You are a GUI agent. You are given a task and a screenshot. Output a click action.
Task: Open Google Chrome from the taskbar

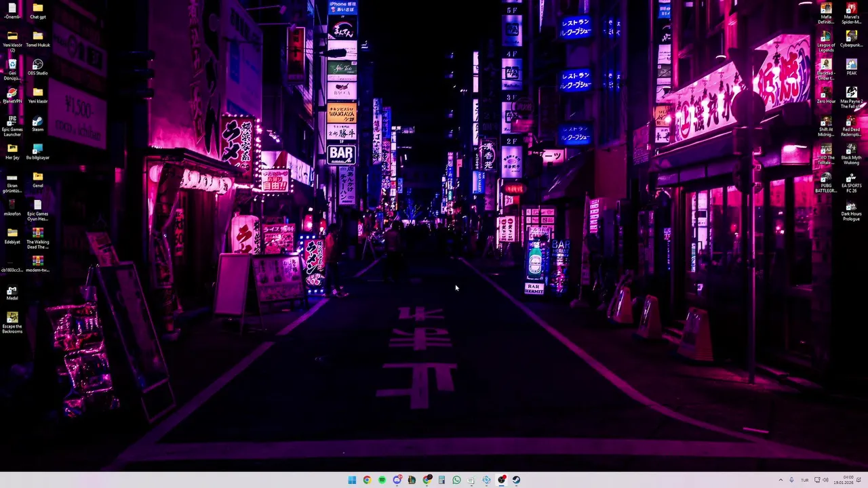367,480
